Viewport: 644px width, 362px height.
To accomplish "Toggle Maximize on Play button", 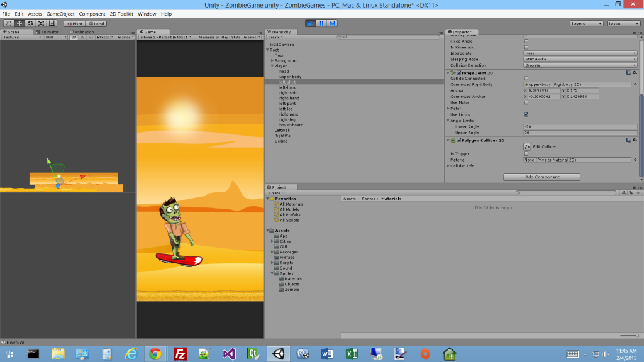I will (x=213, y=37).
